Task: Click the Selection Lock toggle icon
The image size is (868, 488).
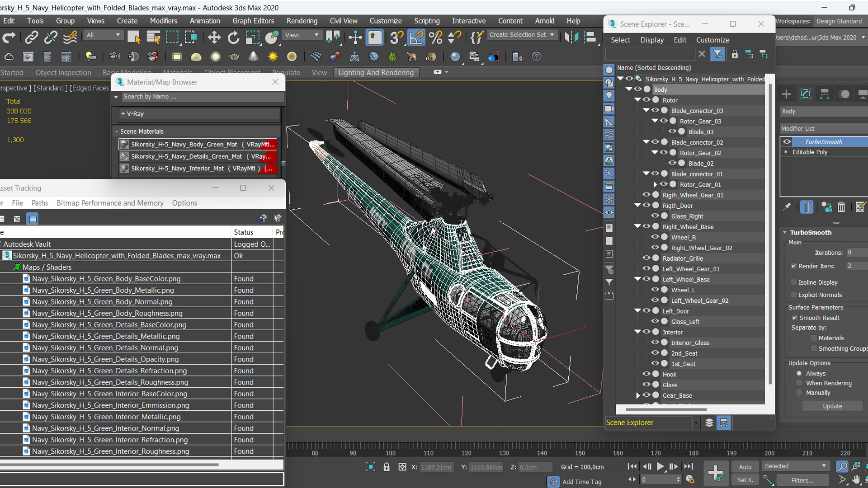Action: (x=387, y=467)
